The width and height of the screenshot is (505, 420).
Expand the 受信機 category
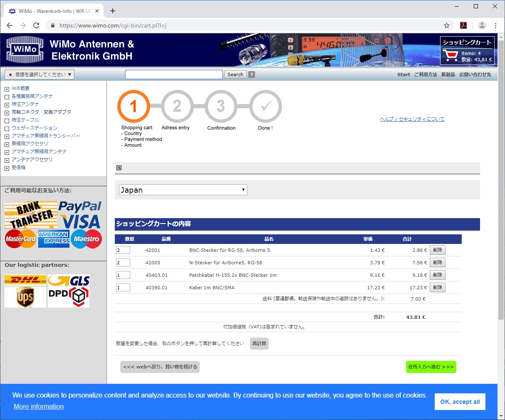tap(7, 168)
